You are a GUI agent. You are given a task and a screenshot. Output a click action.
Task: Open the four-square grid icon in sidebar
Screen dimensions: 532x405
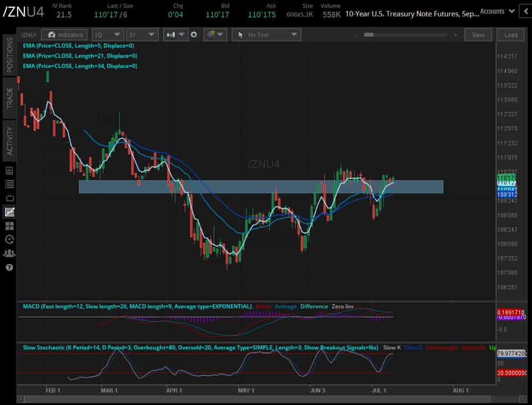9,225
